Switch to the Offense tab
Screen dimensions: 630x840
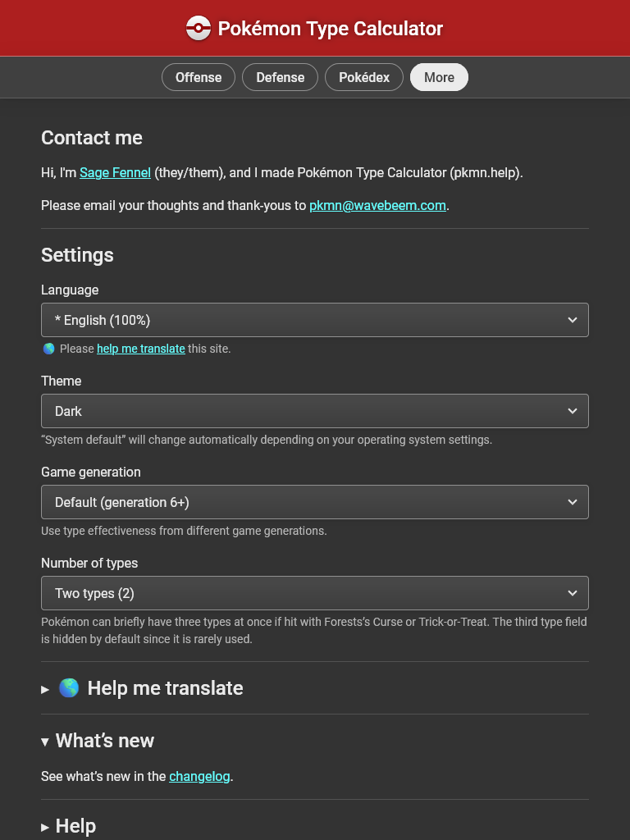tap(199, 77)
